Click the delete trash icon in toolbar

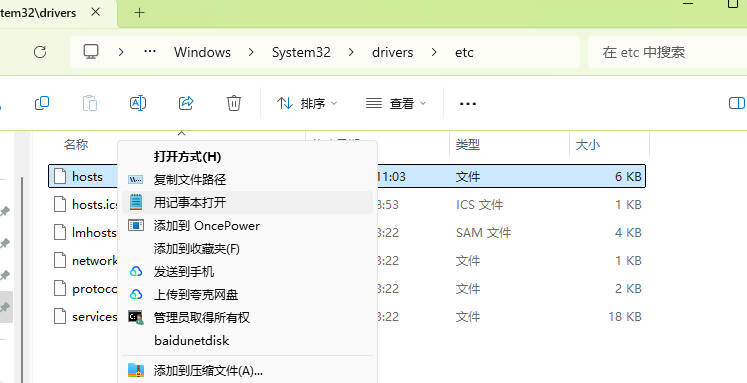tap(233, 103)
